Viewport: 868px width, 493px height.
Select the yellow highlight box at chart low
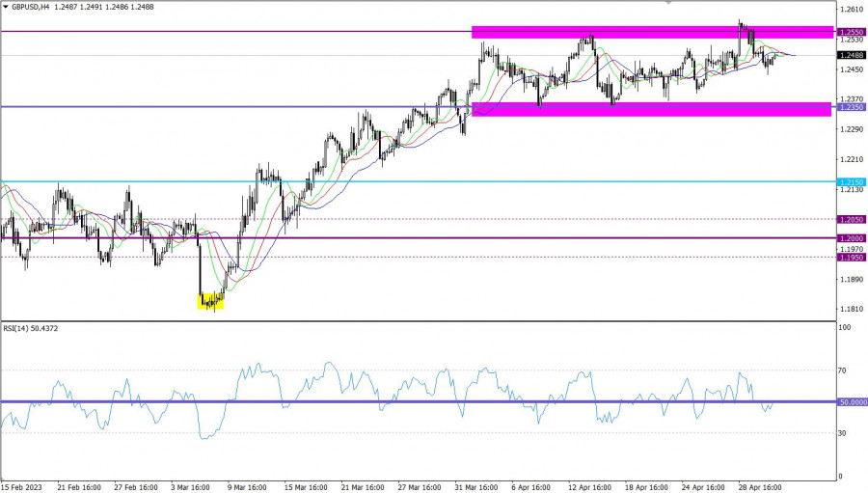coord(210,301)
